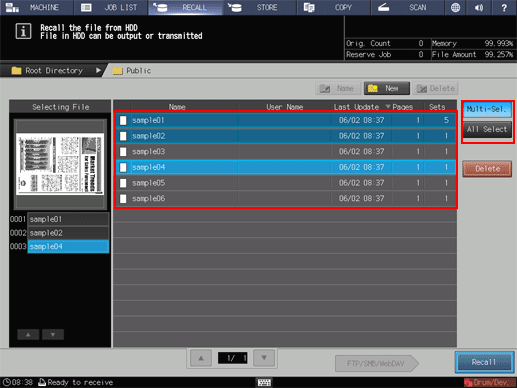Click File Amount 99.257% readout
Viewport: 517px width, 388px height.
(472, 55)
